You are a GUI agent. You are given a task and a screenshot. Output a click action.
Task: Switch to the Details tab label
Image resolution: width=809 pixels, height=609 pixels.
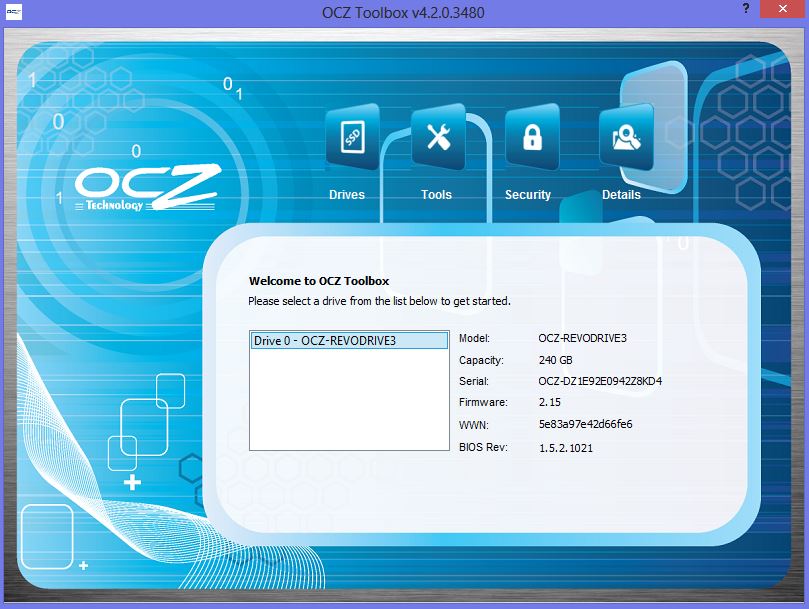pyautogui.click(x=621, y=195)
